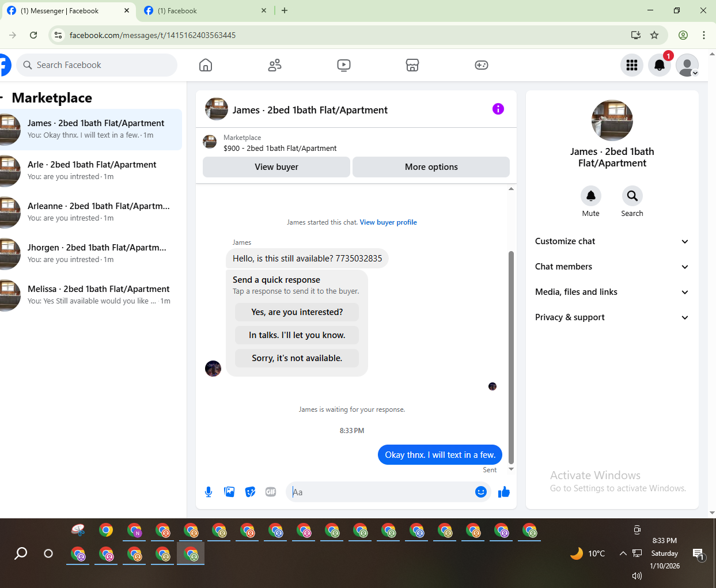Send quick response 'In talks. I'll let you know.'
The width and height of the screenshot is (716, 588).
[x=297, y=335]
